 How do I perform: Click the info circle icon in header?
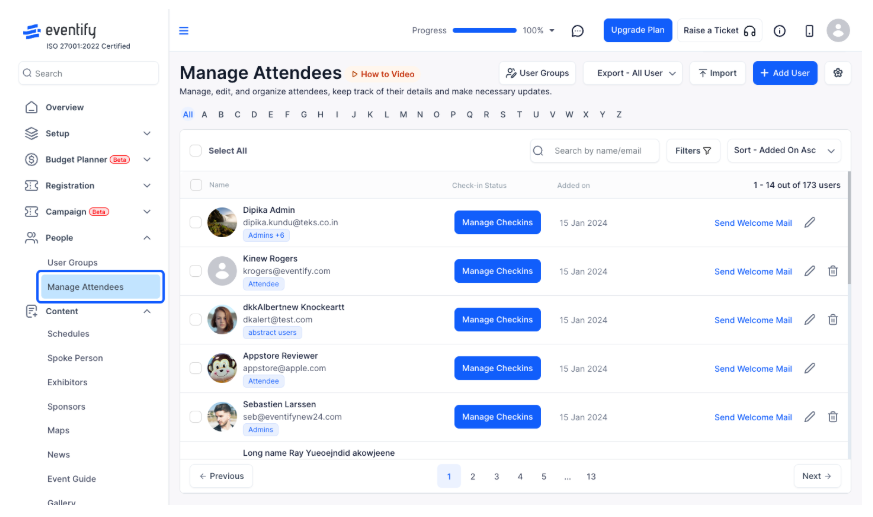[x=779, y=31]
